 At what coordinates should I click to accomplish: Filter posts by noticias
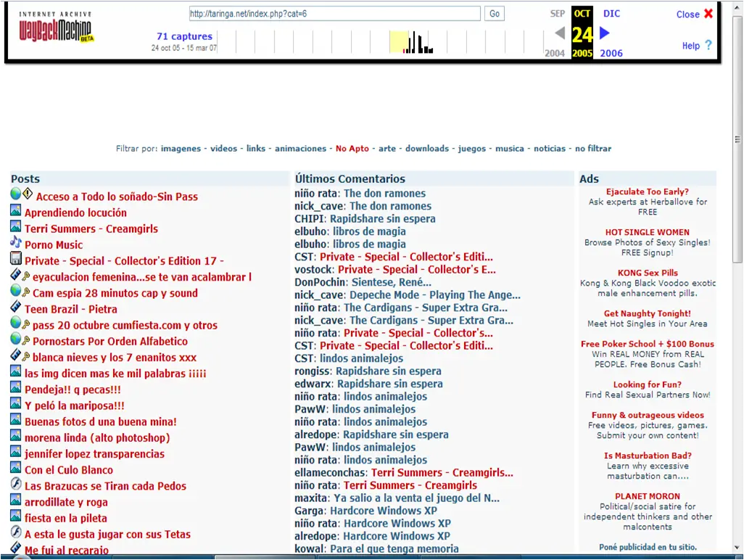coord(550,149)
